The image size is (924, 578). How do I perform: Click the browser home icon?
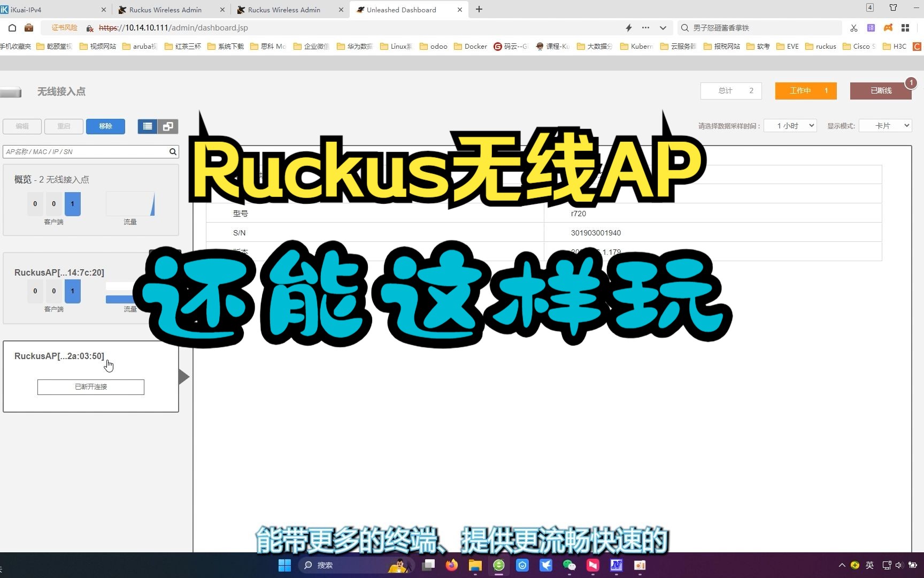pos(12,28)
